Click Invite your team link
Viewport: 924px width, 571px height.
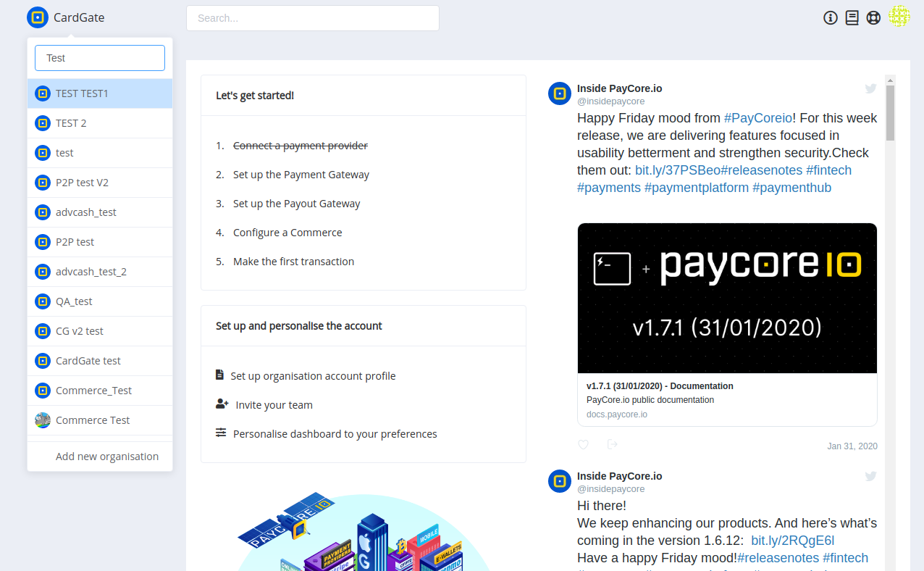pyautogui.click(x=274, y=405)
